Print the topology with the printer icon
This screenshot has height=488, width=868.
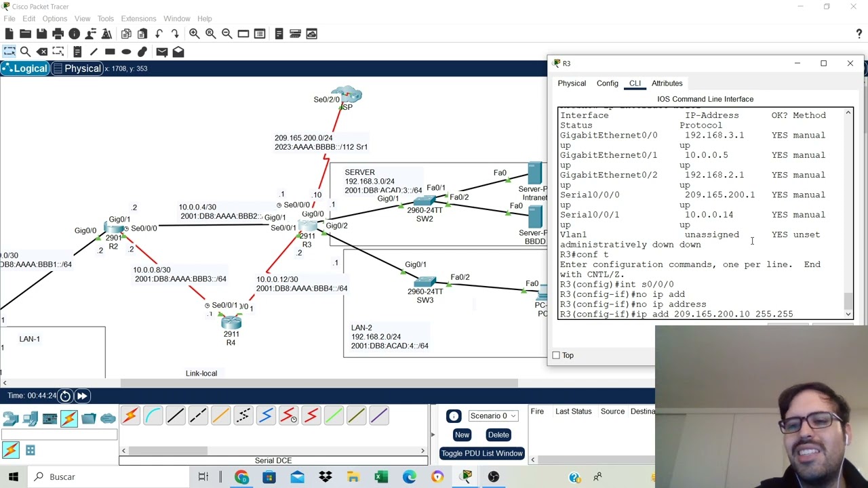[58, 34]
